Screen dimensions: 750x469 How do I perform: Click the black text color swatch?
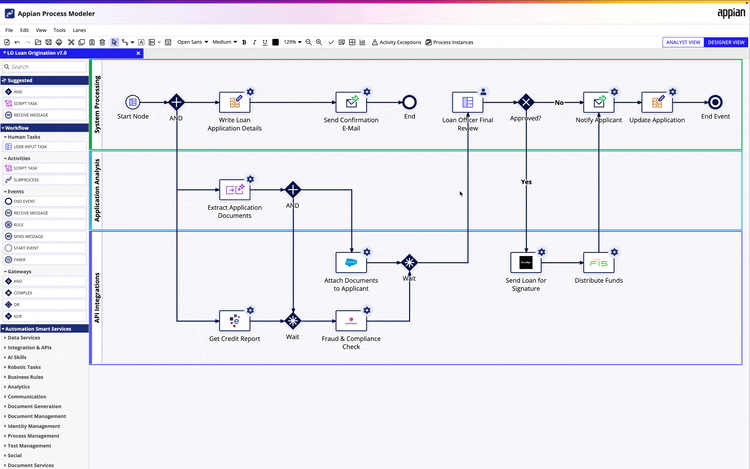(276, 42)
